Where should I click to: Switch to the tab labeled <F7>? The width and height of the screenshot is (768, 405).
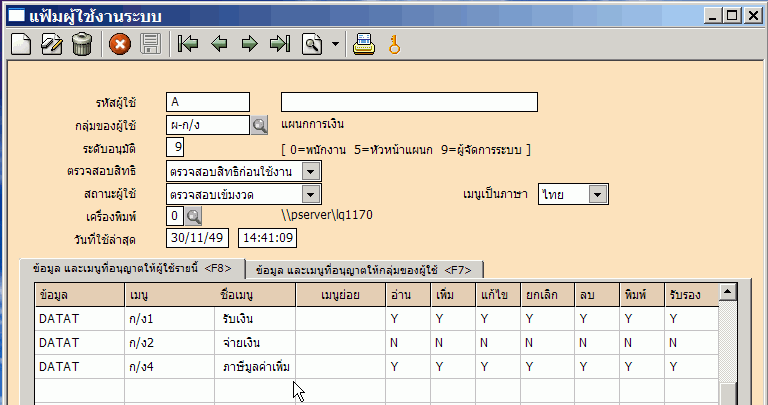pos(364,270)
